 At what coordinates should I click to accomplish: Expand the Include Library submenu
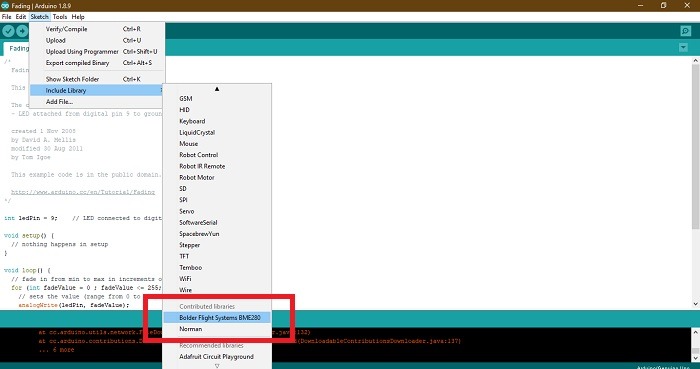97,90
